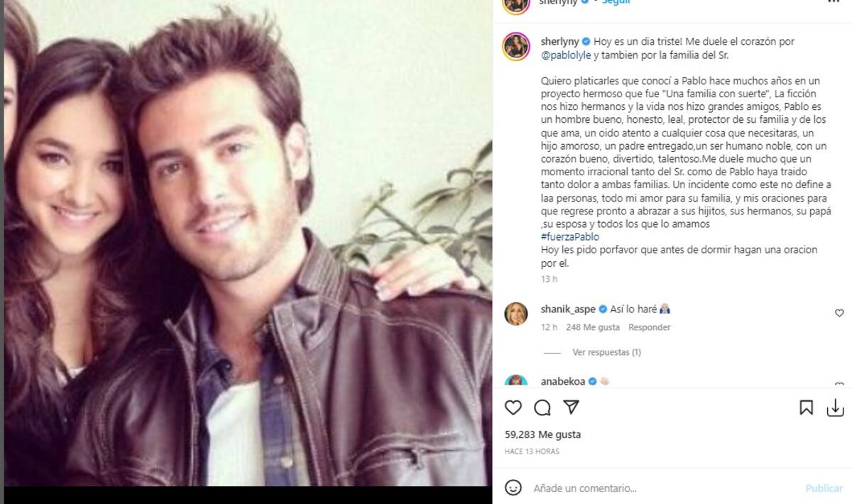Click the Seguir follow button in header
The height and width of the screenshot is (504, 852).
pyautogui.click(x=617, y=3)
